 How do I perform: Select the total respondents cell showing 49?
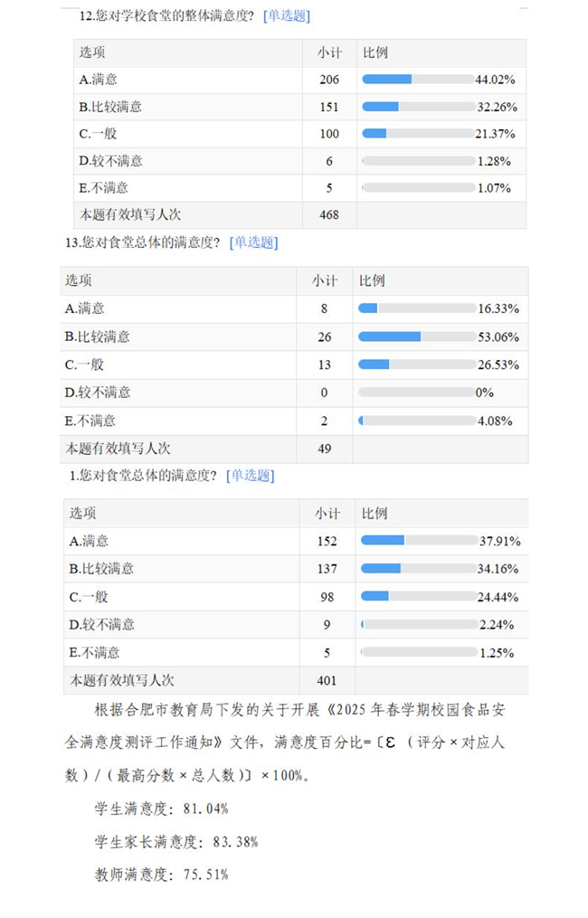coord(325,449)
